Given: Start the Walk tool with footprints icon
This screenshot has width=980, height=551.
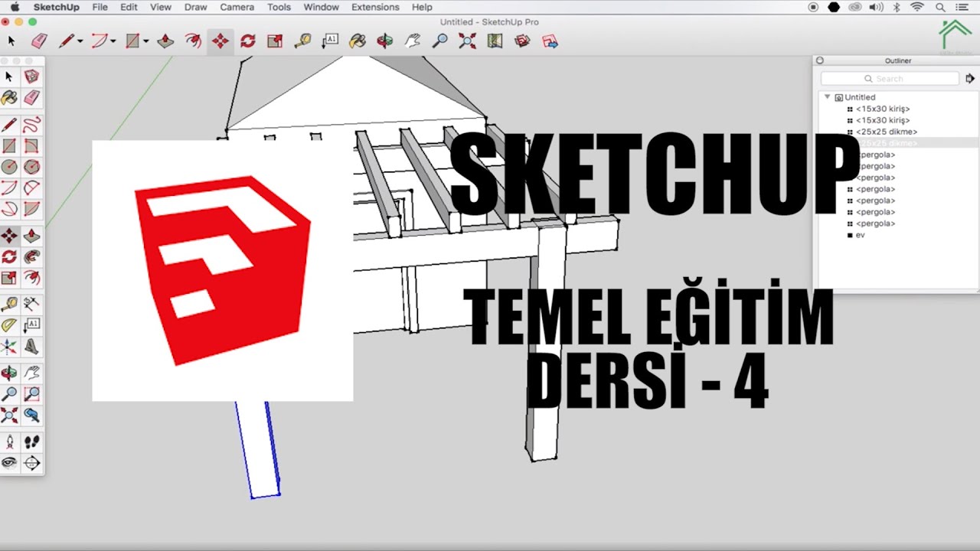Looking at the screenshot, I should (x=31, y=442).
